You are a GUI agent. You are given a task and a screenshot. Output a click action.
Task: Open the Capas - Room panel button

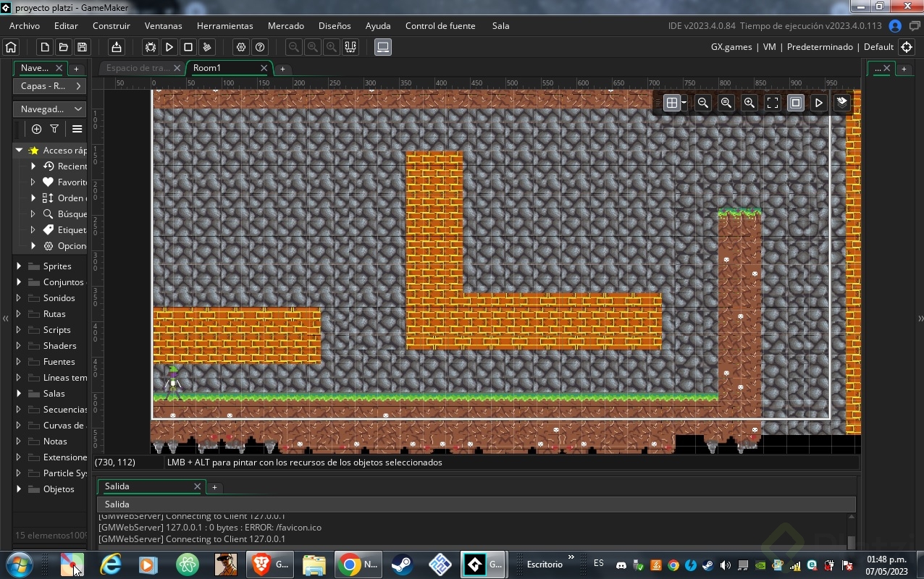(49, 85)
